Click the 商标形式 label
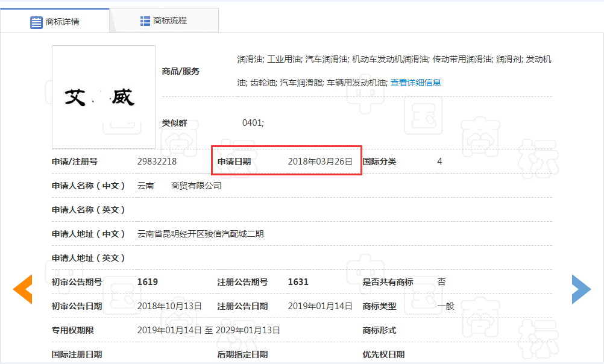The width and height of the screenshot is (604, 364). (379, 330)
